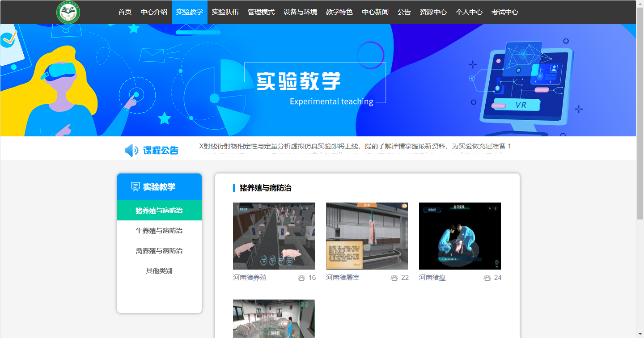This screenshot has height=338, width=644.
Task: Open the 河南猪养殖 experiment thumbnail
Action: 274,236
